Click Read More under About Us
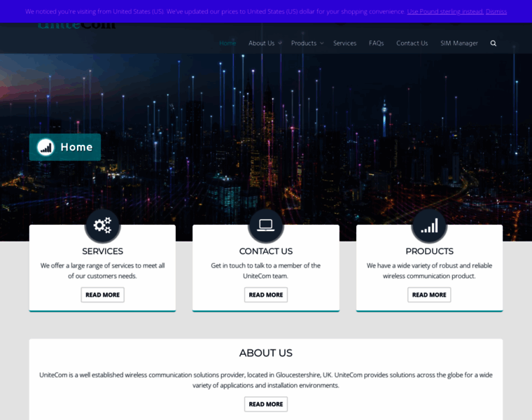 265,404
